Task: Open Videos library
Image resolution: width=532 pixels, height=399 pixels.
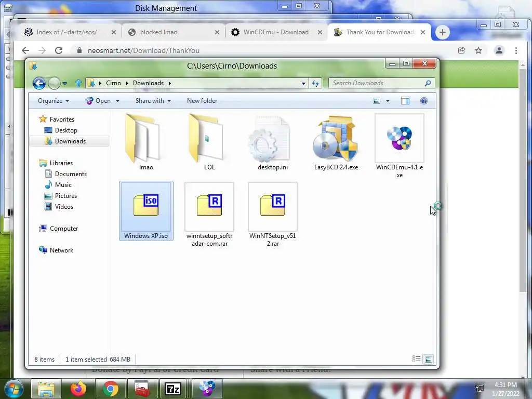Action: click(64, 207)
